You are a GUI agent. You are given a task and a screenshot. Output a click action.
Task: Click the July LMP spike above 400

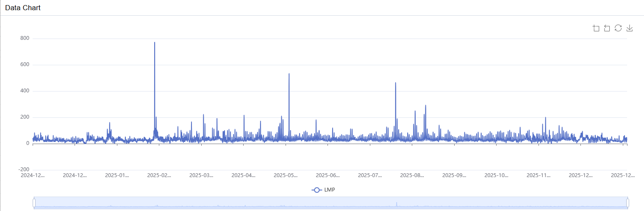pos(395,83)
